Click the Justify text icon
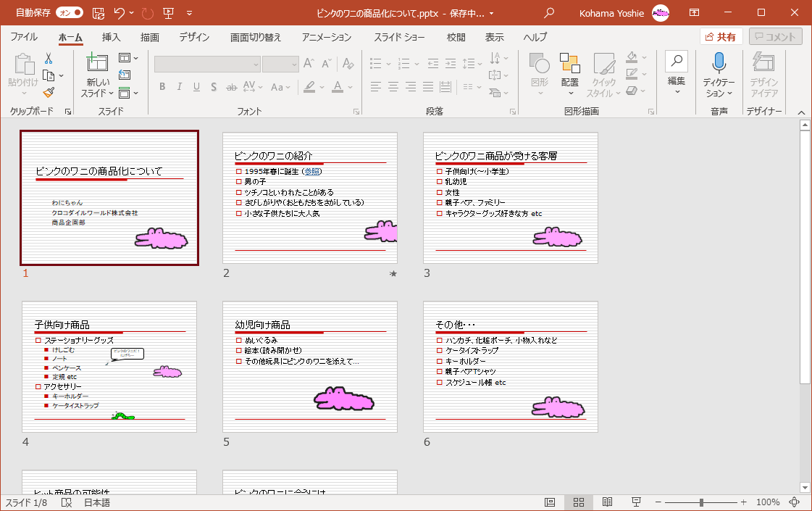This screenshot has width=812, height=511. (428, 87)
